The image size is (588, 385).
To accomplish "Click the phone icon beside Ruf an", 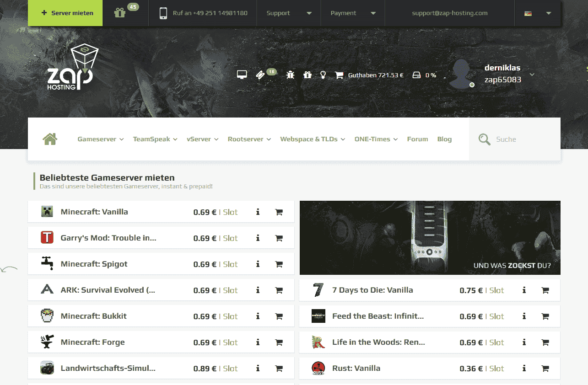I will pyautogui.click(x=163, y=13).
